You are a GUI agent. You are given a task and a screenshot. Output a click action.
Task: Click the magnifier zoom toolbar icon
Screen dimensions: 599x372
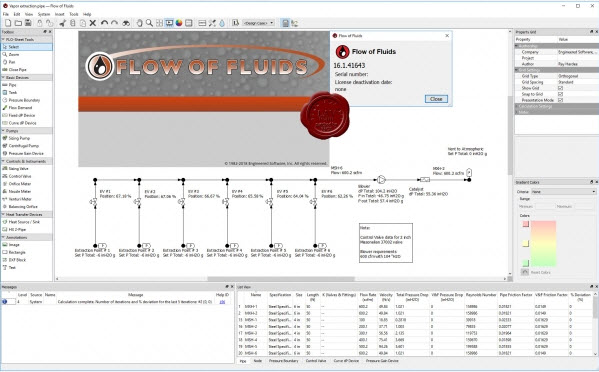pos(149,23)
